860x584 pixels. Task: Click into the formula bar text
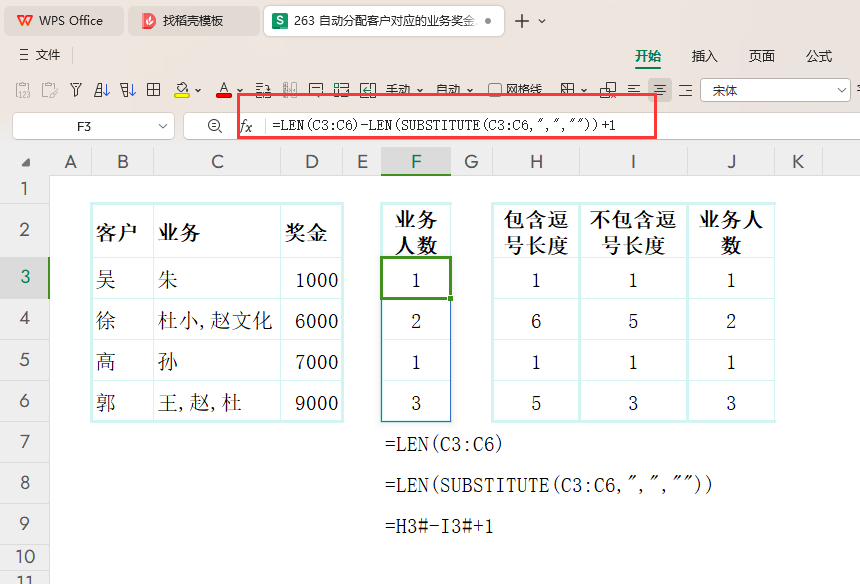[444, 126]
